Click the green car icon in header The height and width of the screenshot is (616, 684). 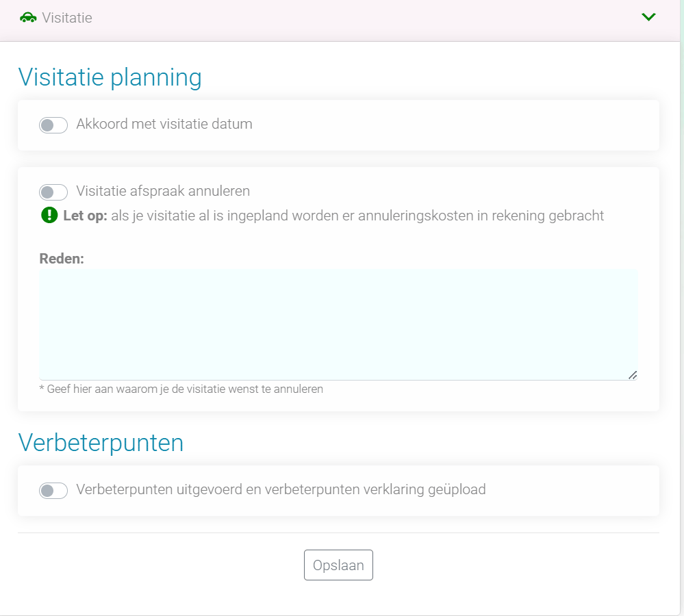[28, 18]
